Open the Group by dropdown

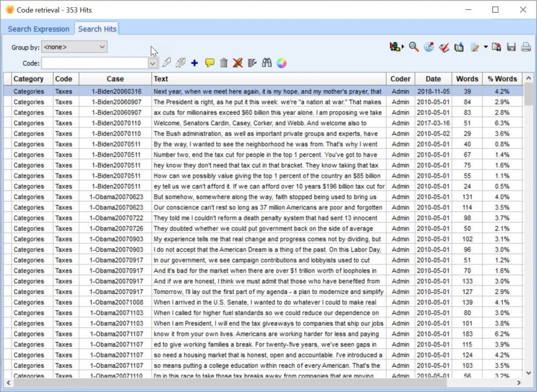(103, 47)
